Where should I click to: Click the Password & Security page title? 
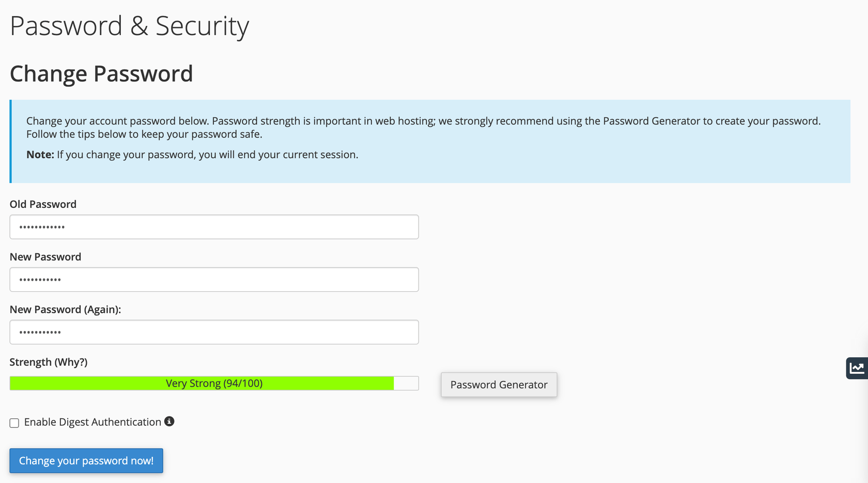point(130,26)
